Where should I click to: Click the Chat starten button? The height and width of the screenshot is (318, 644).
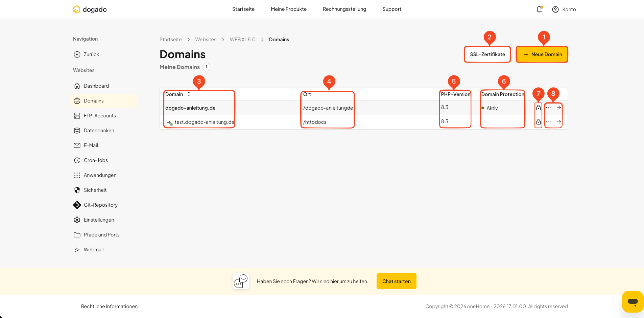click(397, 281)
